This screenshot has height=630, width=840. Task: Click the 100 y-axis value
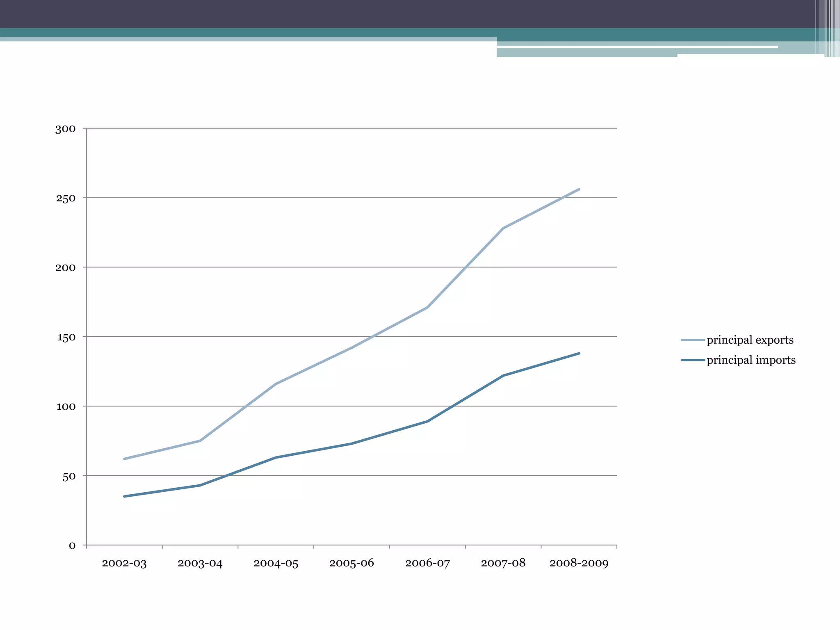tap(66, 407)
